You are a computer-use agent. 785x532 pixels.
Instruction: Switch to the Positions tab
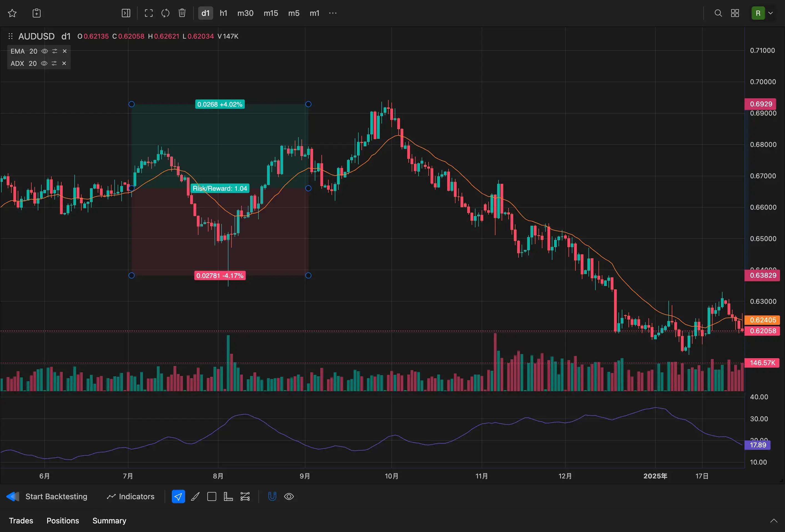tap(63, 521)
